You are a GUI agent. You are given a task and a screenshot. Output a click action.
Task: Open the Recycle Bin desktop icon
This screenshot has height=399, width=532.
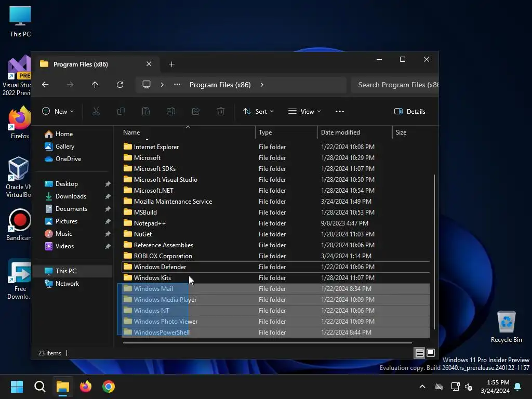(506, 327)
